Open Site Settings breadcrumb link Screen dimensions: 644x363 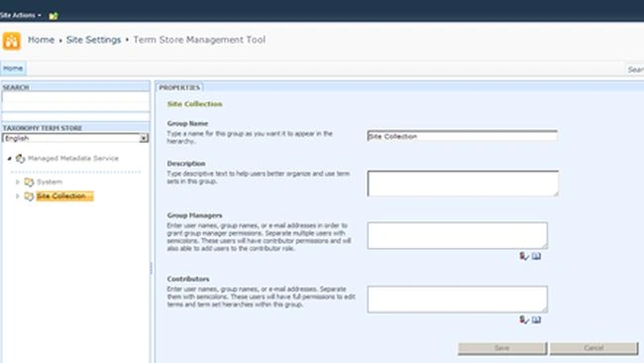pyautogui.click(x=94, y=40)
